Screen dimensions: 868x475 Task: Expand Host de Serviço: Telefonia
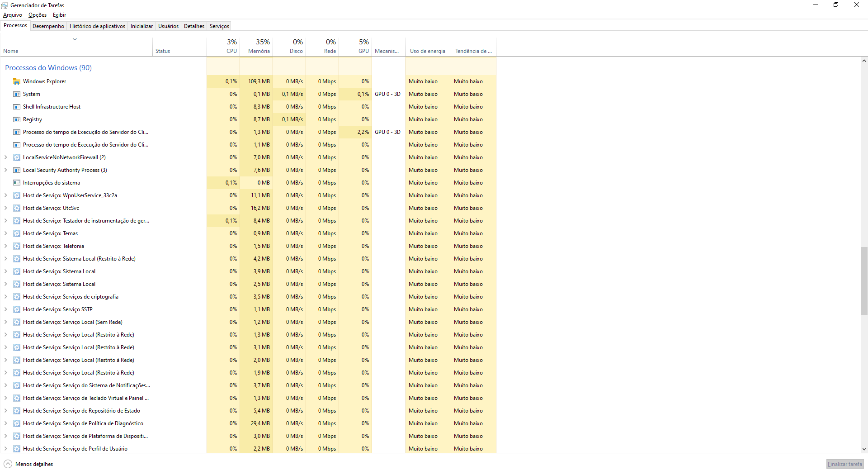(x=5, y=246)
